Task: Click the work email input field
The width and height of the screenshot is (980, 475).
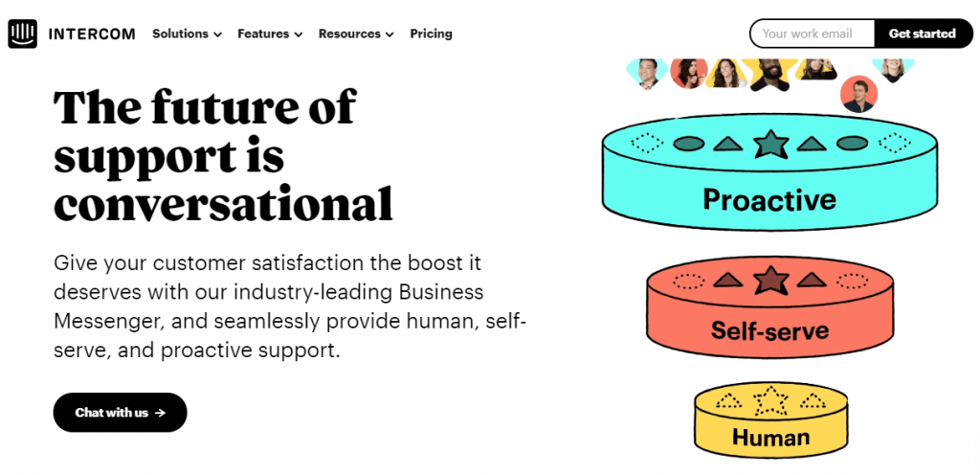Action: 812,34
